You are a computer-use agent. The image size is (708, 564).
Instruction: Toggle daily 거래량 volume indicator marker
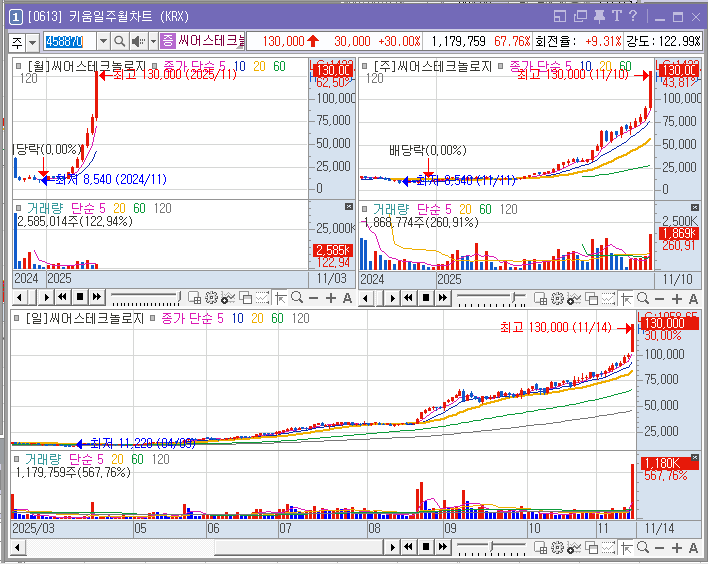pos(16,459)
